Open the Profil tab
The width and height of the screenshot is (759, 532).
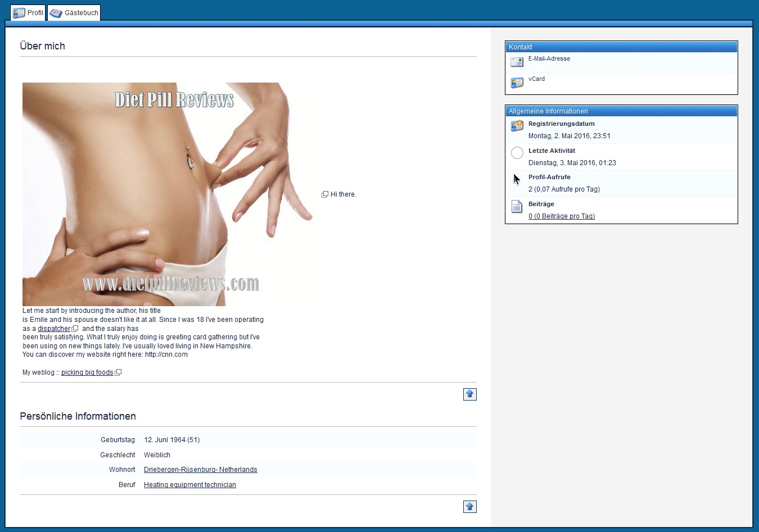[28, 12]
